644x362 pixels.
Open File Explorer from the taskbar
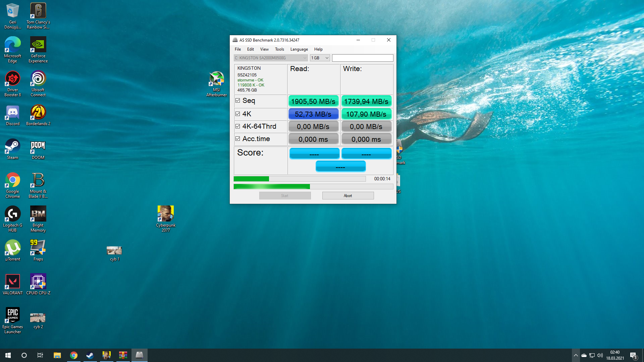tap(57, 355)
